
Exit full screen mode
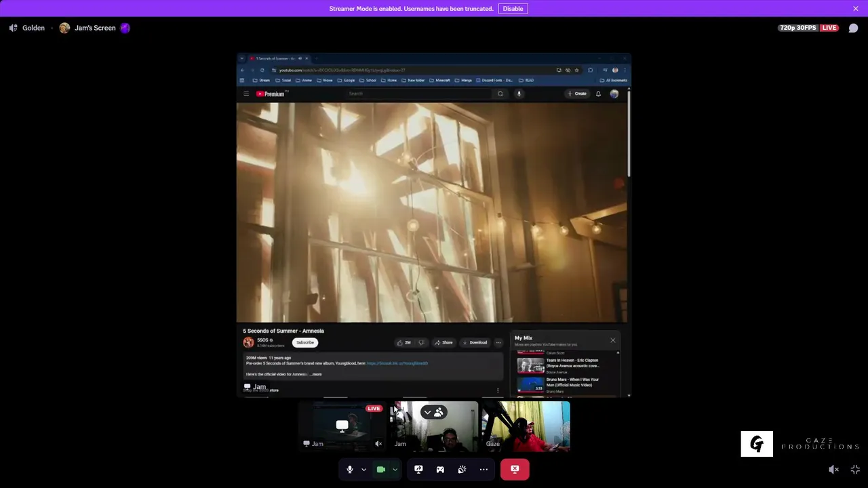point(855,469)
